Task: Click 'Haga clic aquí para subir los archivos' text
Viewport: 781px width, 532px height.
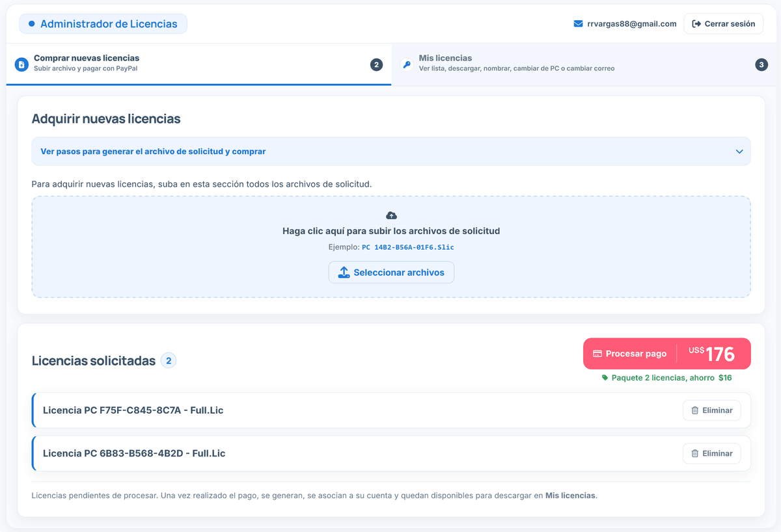Action: [391, 231]
